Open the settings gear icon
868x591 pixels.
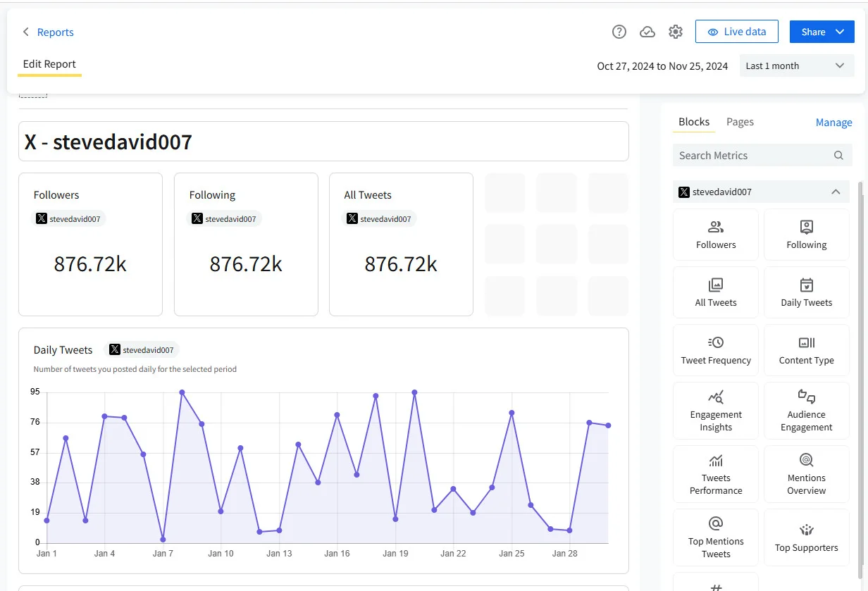[675, 31]
